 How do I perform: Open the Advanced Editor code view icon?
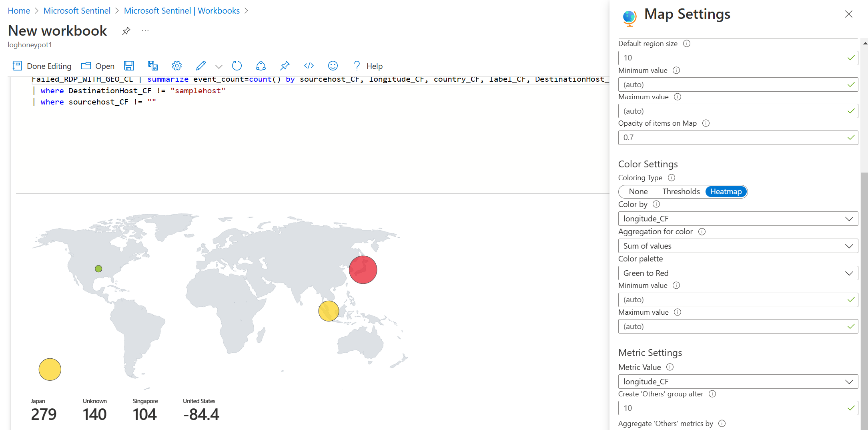point(309,66)
